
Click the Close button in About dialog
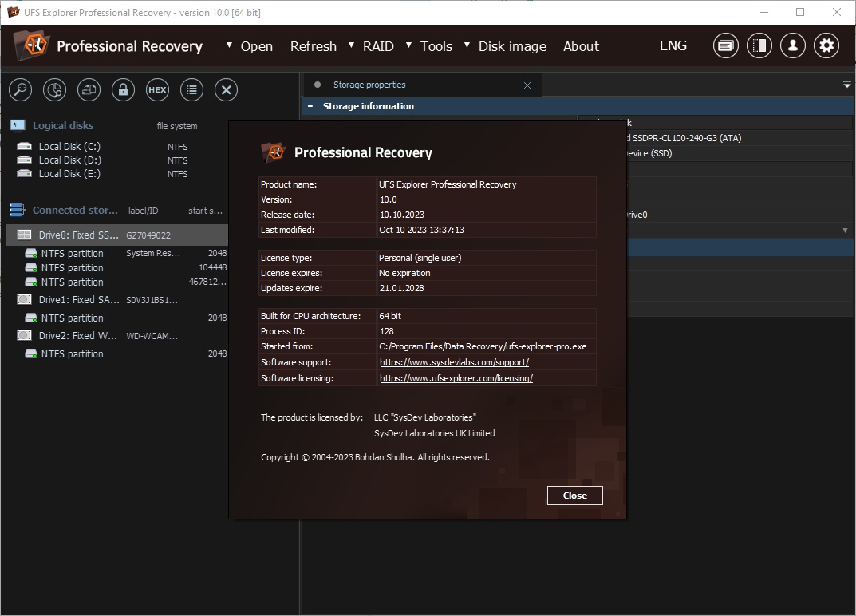(575, 496)
